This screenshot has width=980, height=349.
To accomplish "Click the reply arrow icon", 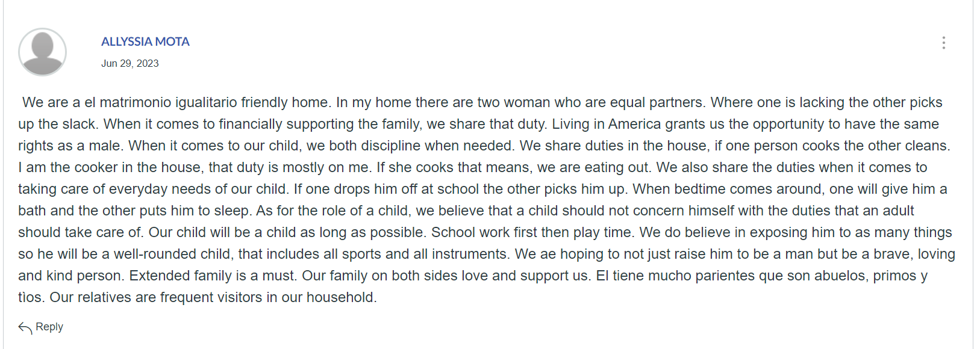I will (25, 327).
